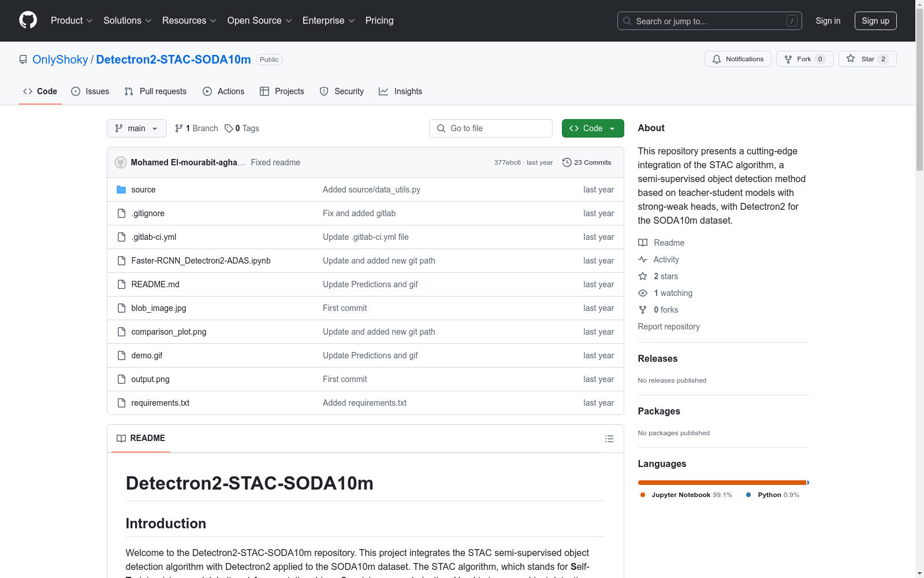Open the Insights tab
Viewport: 924px width, 578px height.
[x=401, y=91]
